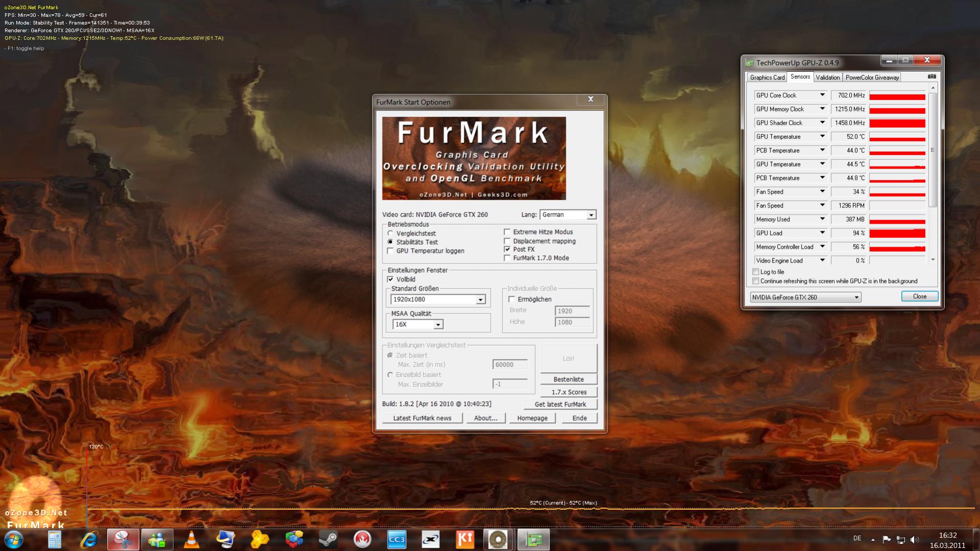Switch to Validation tab

(x=827, y=78)
